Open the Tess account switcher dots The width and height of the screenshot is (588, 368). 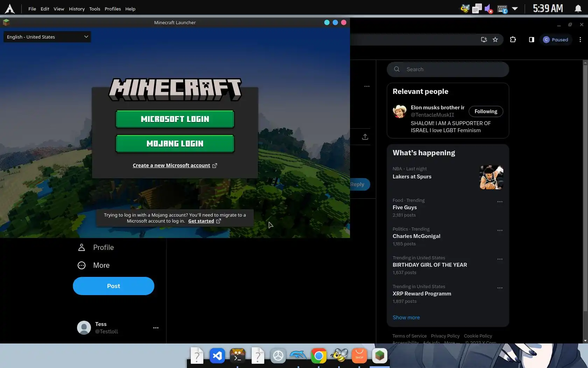[x=156, y=328]
